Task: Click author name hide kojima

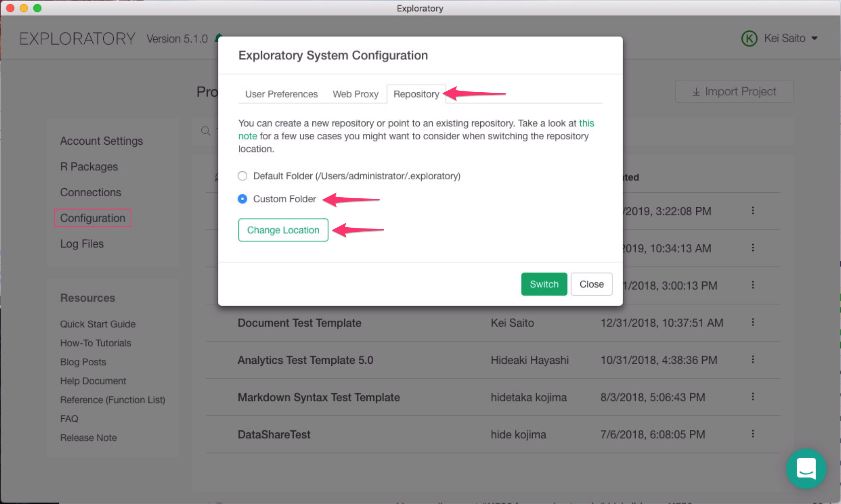Action: point(519,434)
